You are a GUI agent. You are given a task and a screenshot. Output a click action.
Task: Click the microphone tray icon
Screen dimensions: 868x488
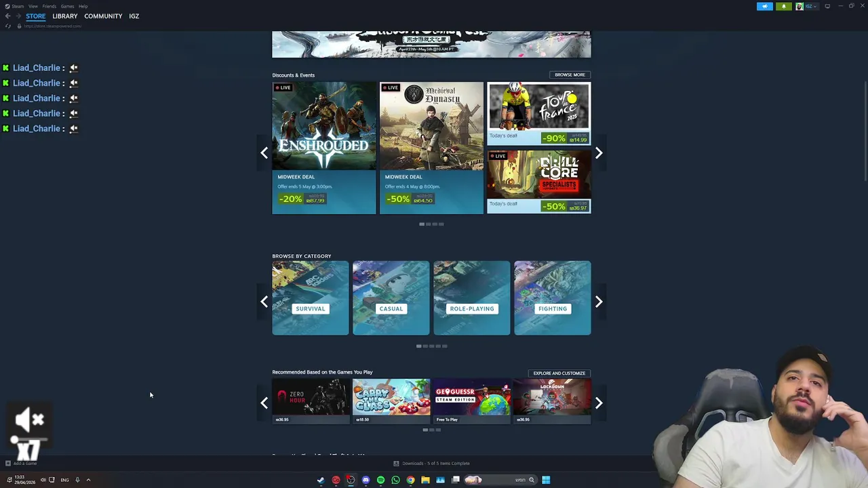(x=77, y=480)
